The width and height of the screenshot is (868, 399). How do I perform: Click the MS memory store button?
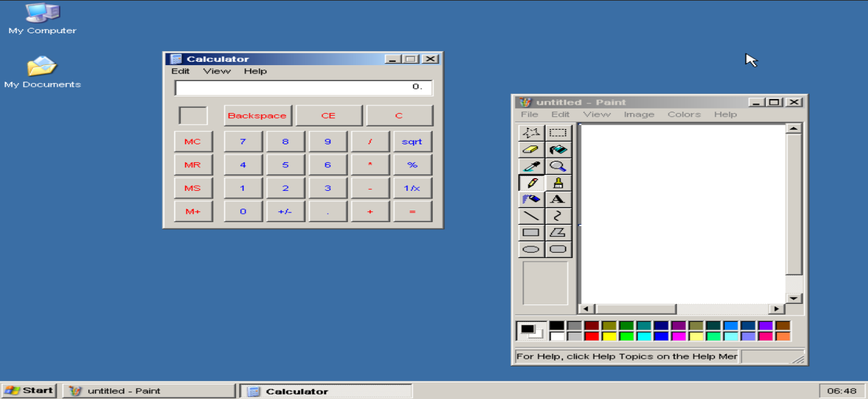[x=192, y=188]
